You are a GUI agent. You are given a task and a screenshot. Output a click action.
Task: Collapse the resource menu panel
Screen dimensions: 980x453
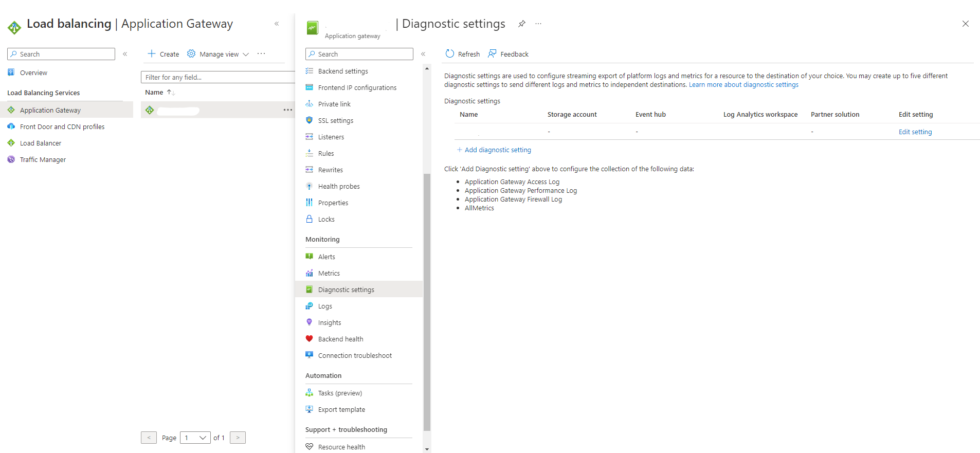click(x=423, y=54)
